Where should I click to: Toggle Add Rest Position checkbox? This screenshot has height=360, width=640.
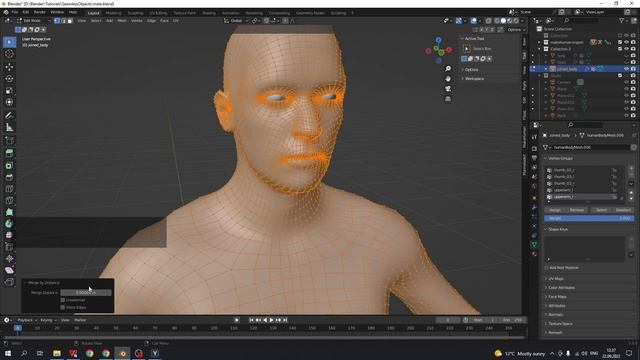tap(546, 268)
